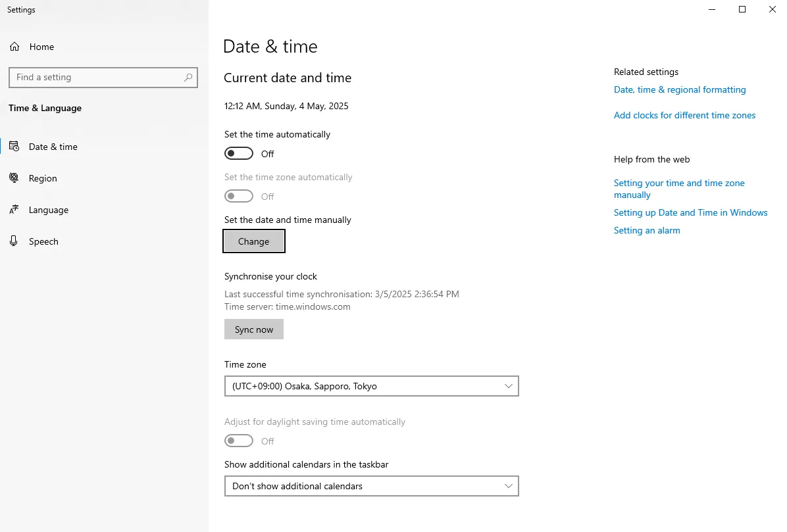This screenshot has height=532, width=787.
Task: Click the Related settings heading
Action: [646, 72]
